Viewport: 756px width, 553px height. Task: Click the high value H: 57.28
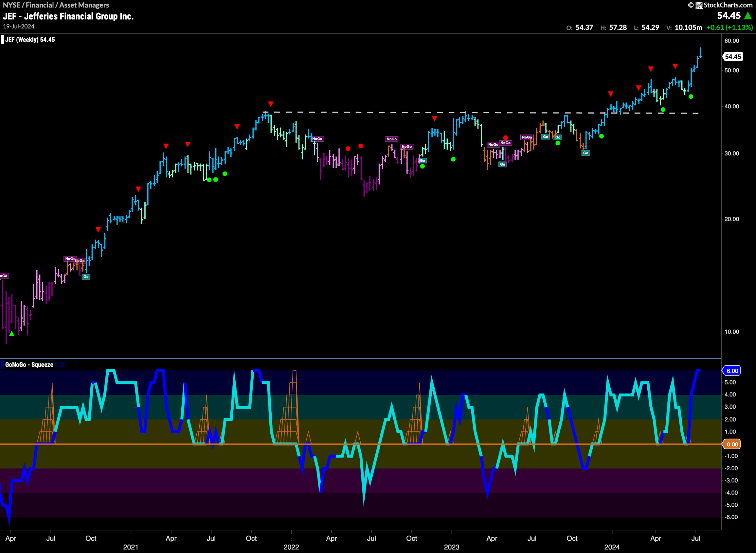(613, 27)
